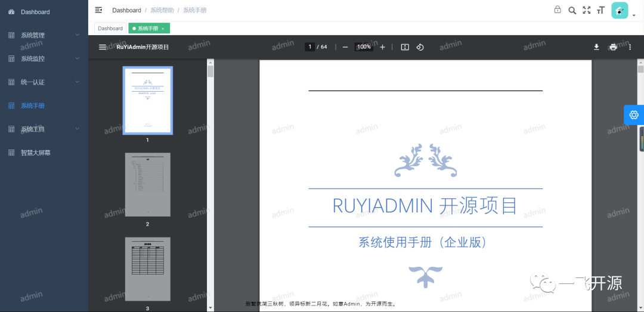Rotate the PDF counterclockwise
644x312 pixels.
(x=420, y=47)
